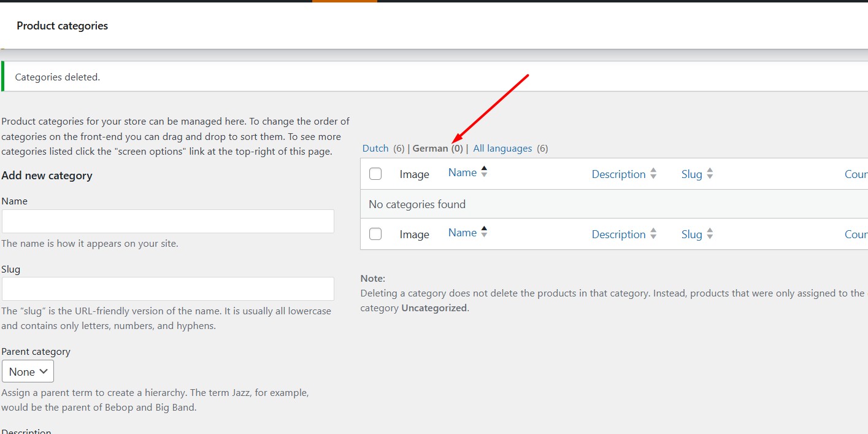Sort table by header Slug link
Screen dimensions: 868x434
point(691,174)
